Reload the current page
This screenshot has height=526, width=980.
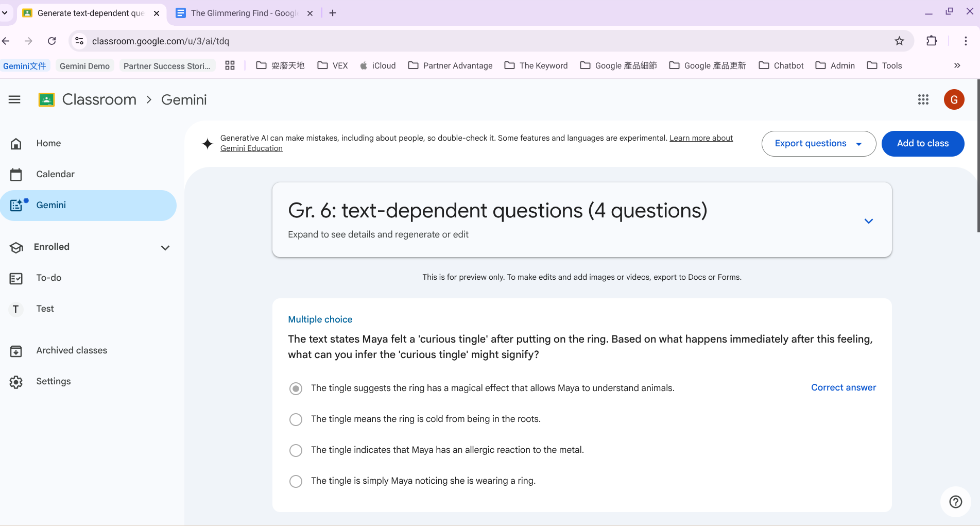(x=52, y=41)
